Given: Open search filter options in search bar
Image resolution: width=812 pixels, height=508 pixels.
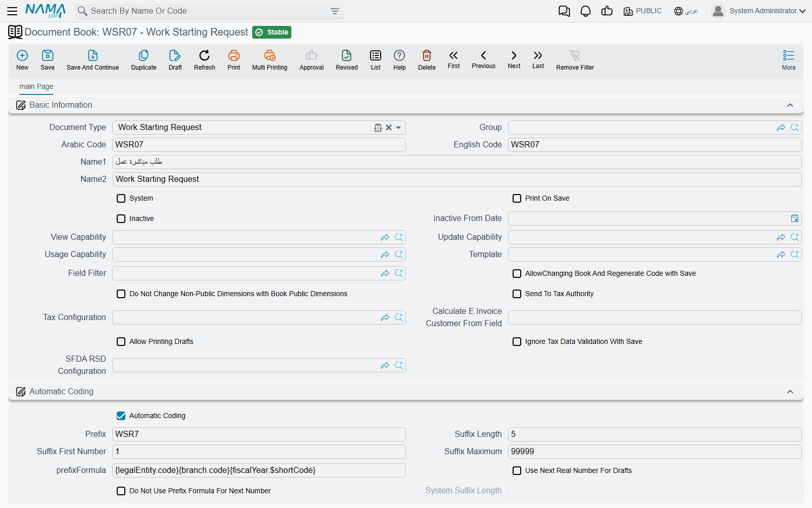Looking at the screenshot, I should tap(335, 11).
